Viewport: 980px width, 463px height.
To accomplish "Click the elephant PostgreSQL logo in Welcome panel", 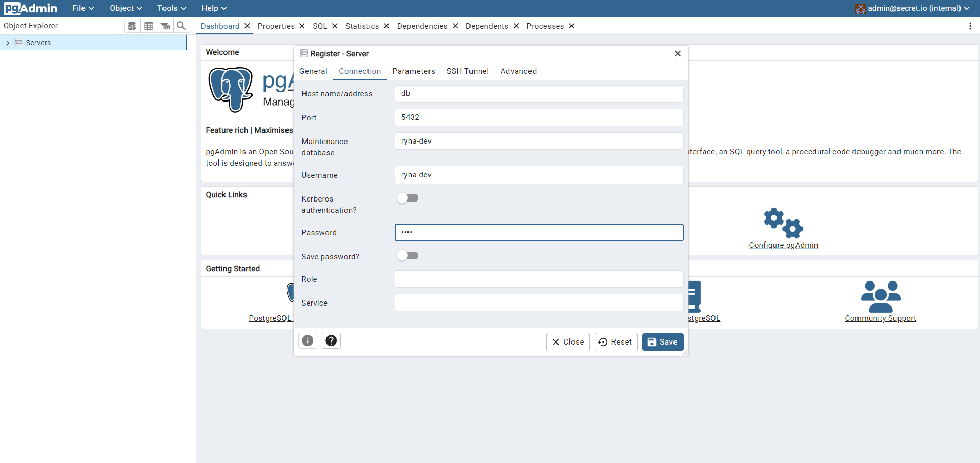I will [231, 89].
